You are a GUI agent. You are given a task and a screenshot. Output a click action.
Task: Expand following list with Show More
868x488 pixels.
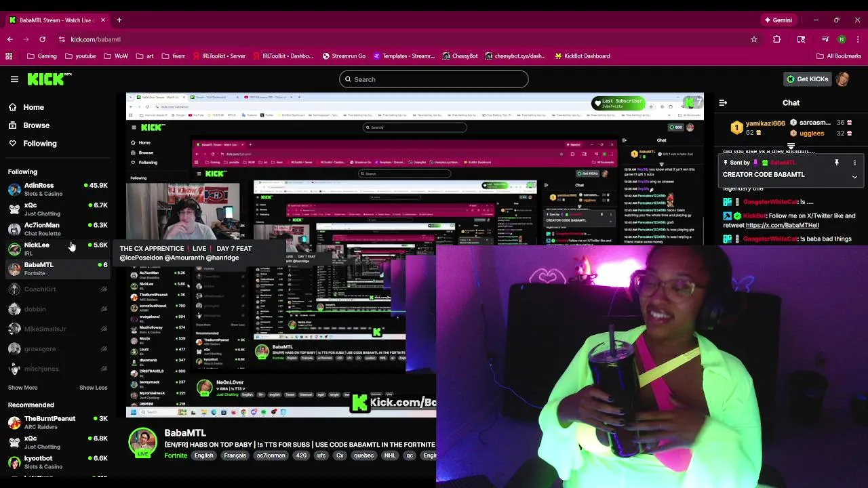[x=23, y=388]
